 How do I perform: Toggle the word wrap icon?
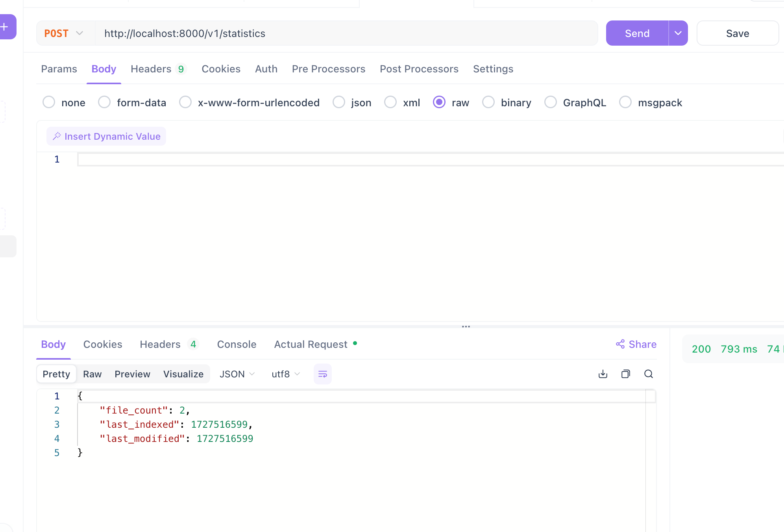322,374
